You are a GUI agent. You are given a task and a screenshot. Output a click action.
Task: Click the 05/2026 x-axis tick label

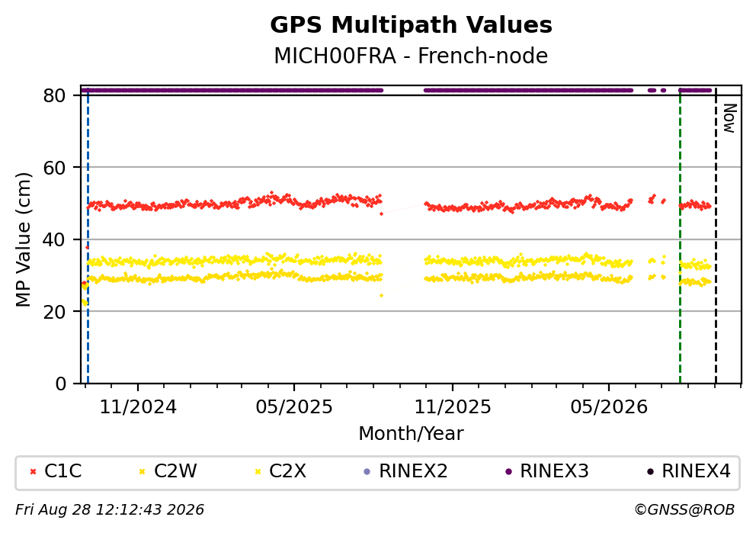(608, 408)
